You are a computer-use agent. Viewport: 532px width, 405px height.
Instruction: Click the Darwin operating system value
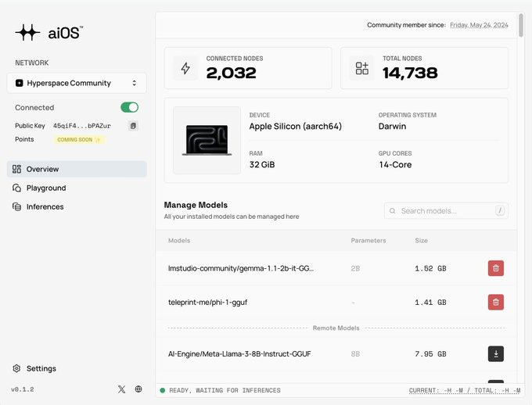click(392, 126)
